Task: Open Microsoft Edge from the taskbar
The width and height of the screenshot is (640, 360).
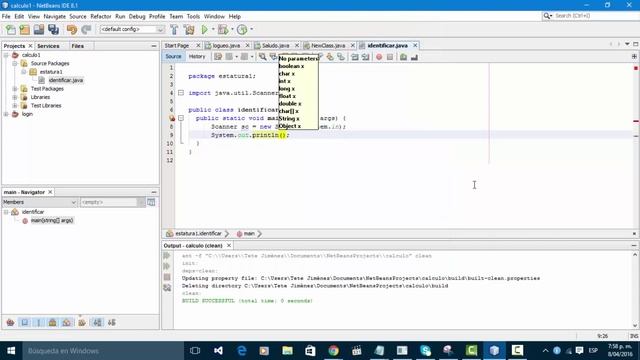Action: coord(241,350)
